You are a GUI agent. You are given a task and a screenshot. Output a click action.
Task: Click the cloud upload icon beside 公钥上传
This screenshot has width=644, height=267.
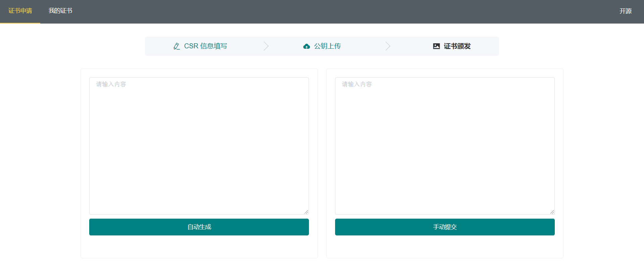[306, 46]
